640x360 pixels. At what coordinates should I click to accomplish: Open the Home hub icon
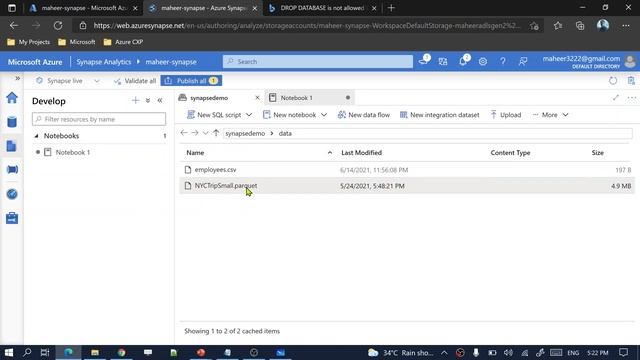pyautogui.click(x=12, y=98)
